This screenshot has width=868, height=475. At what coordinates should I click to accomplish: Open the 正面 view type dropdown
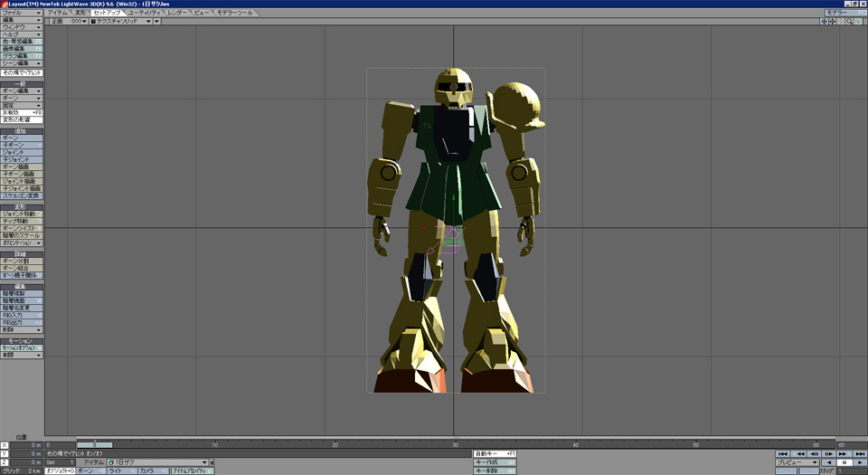pyautogui.click(x=69, y=21)
